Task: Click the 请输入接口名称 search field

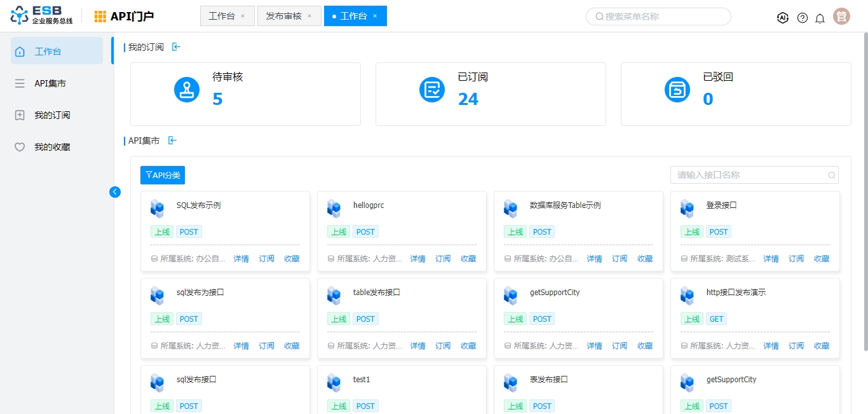Action: click(x=750, y=175)
